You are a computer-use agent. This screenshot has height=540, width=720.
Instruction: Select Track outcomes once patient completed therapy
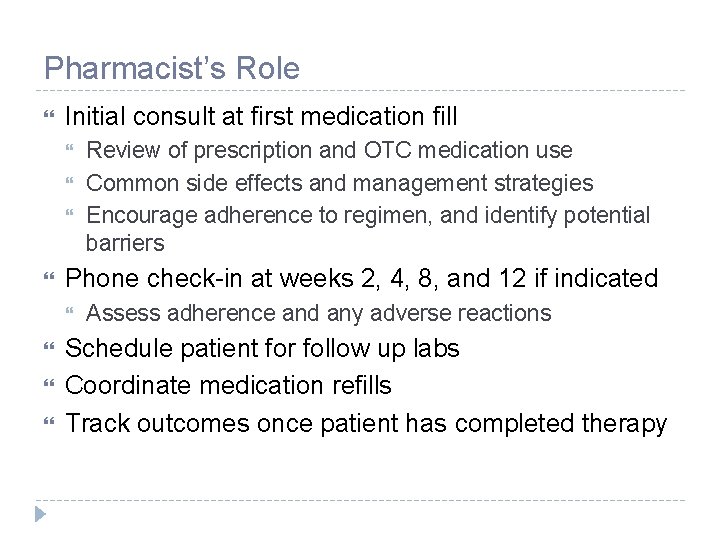coord(366,423)
